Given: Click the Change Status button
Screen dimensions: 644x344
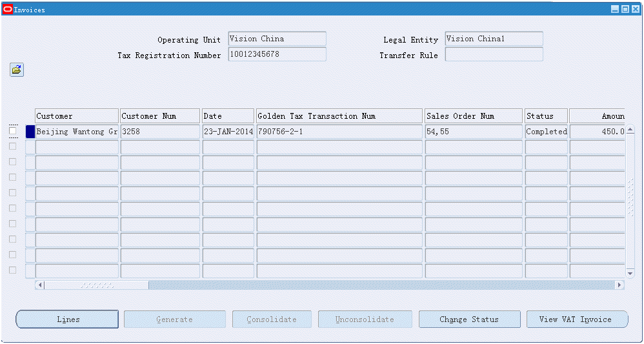Looking at the screenshot, I should point(469,319).
